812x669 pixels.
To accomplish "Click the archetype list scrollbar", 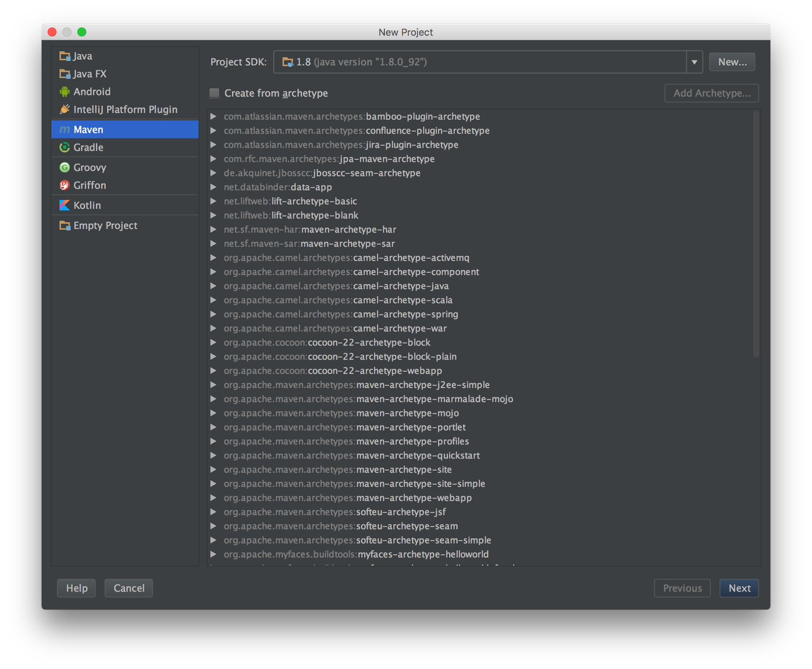I will coord(756,234).
